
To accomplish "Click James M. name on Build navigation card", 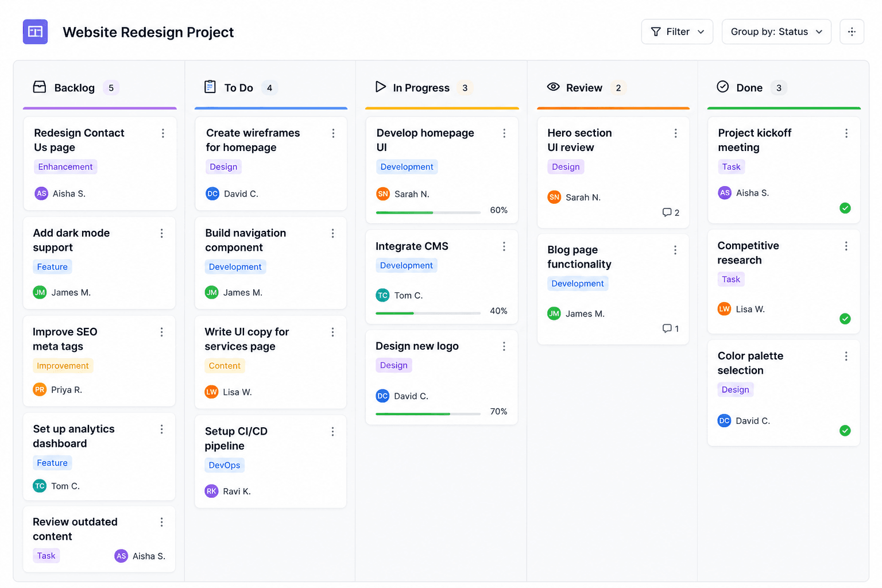I will click(x=243, y=292).
